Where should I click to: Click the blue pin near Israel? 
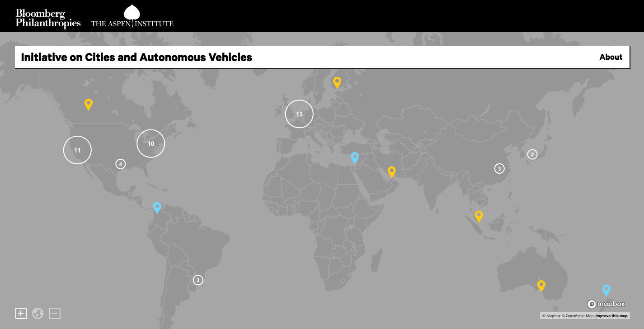click(355, 157)
